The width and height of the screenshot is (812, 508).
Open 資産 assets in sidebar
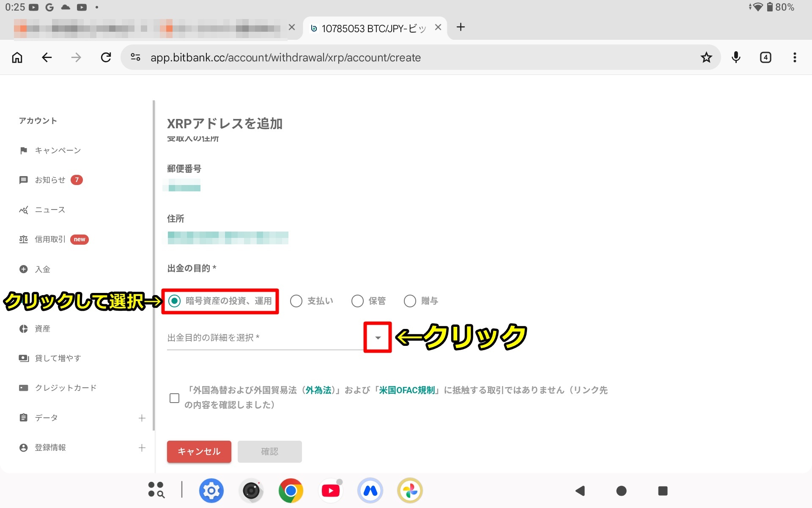[42, 329]
